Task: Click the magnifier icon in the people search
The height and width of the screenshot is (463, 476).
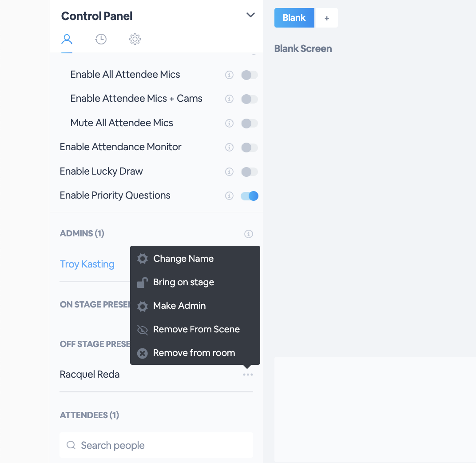Action: (71, 445)
